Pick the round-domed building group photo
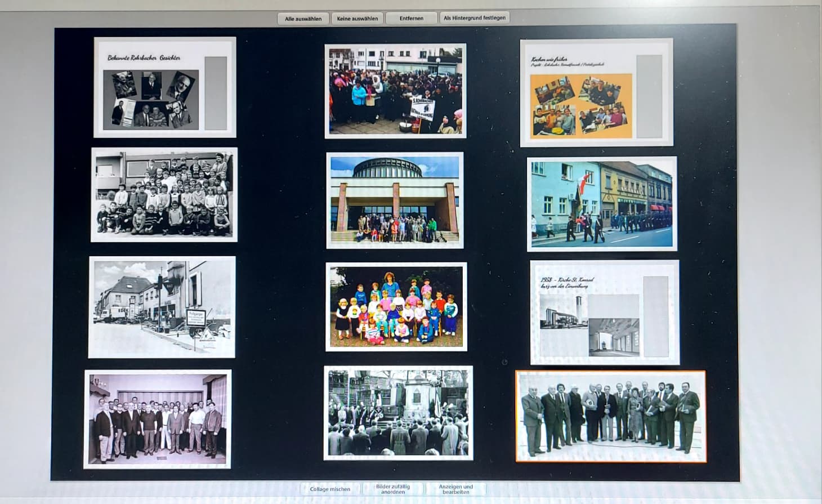Viewport: 822px width, 504px height. (x=395, y=200)
